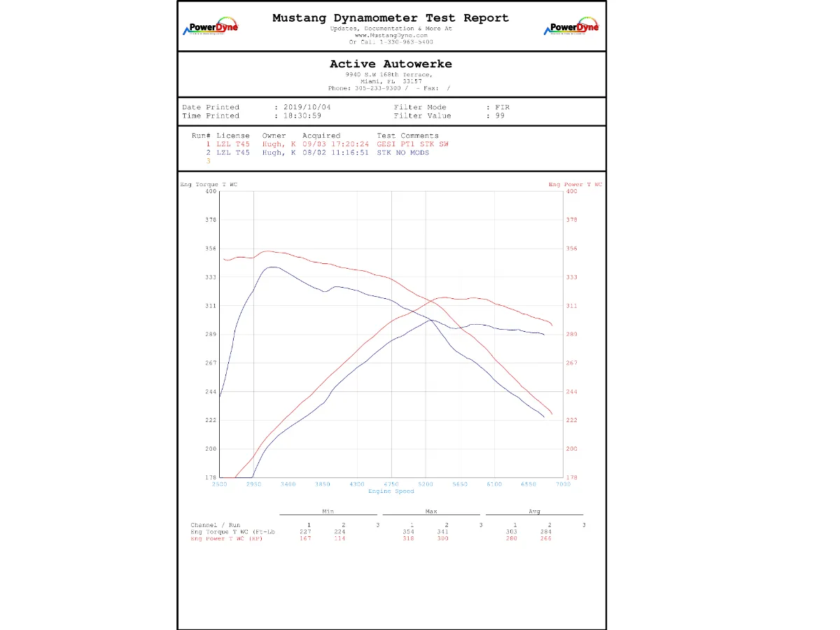The height and width of the screenshot is (630, 840).
Task: Click the 'Test Comments' column header
Action: (408, 136)
